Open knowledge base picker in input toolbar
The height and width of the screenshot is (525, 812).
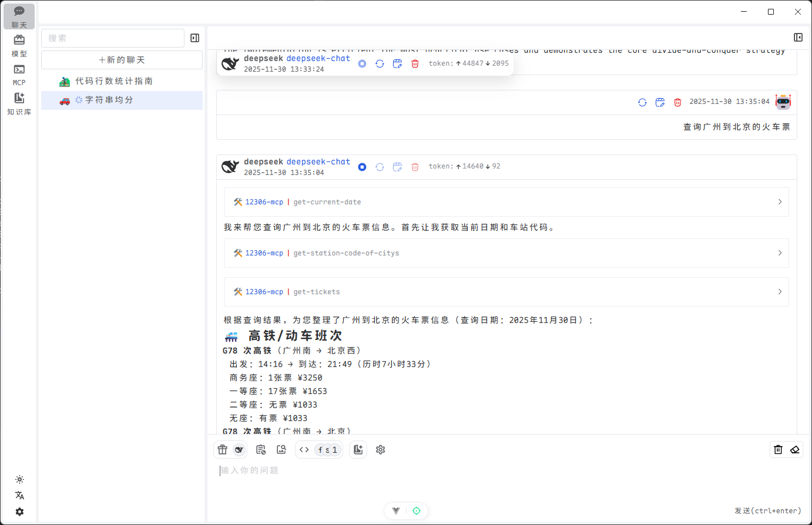pos(358,449)
